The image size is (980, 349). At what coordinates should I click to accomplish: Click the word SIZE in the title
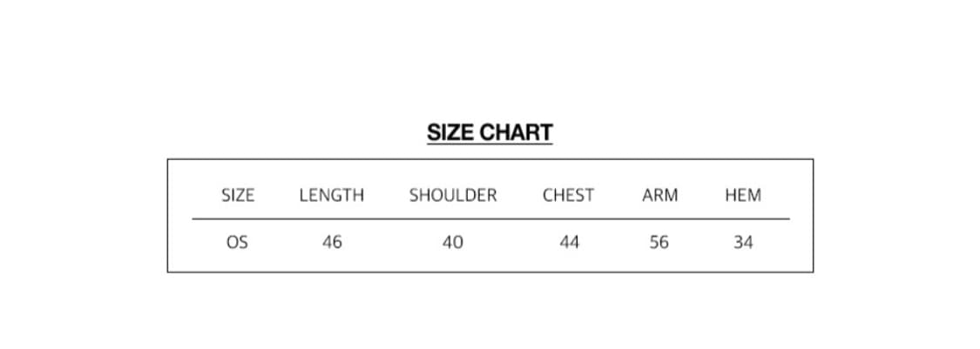(x=450, y=132)
